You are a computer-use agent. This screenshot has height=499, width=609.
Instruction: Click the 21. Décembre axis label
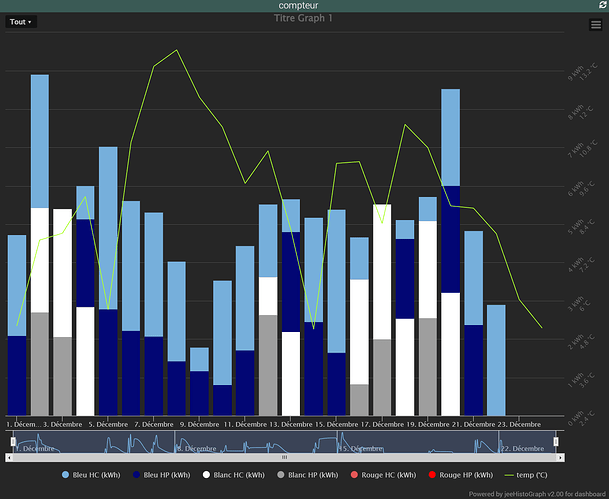point(473,424)
